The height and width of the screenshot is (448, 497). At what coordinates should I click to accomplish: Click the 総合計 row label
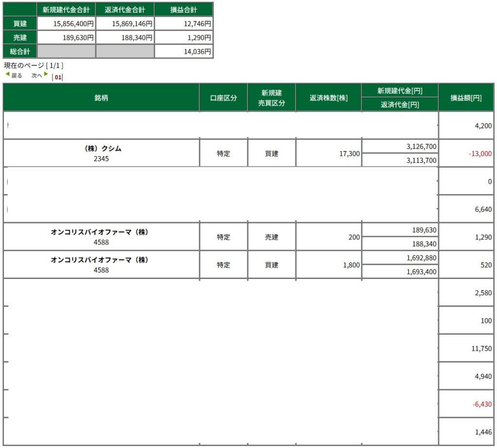20,51
